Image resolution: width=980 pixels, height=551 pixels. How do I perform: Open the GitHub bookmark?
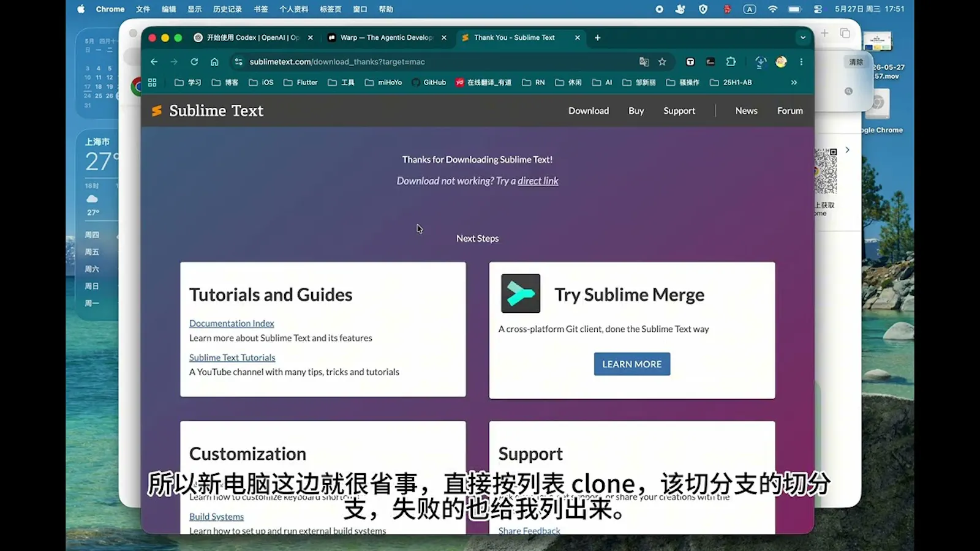point(429,82)
